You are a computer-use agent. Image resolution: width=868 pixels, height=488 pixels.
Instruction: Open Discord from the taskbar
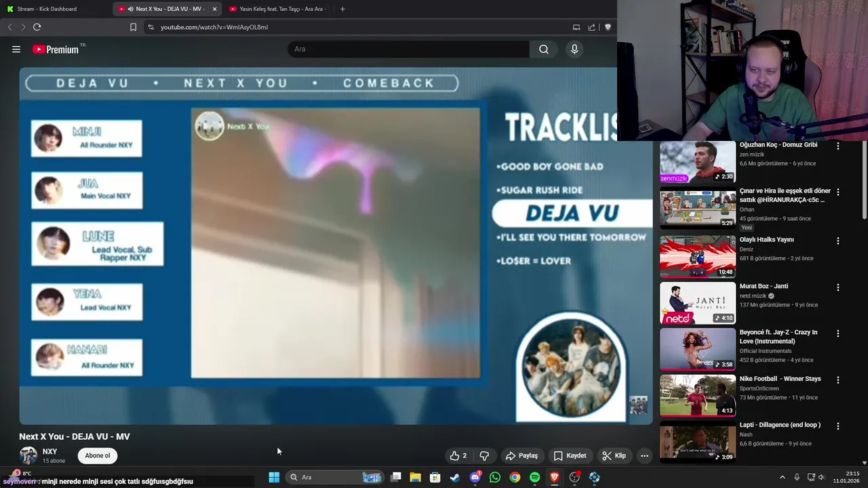click(475, 477)
